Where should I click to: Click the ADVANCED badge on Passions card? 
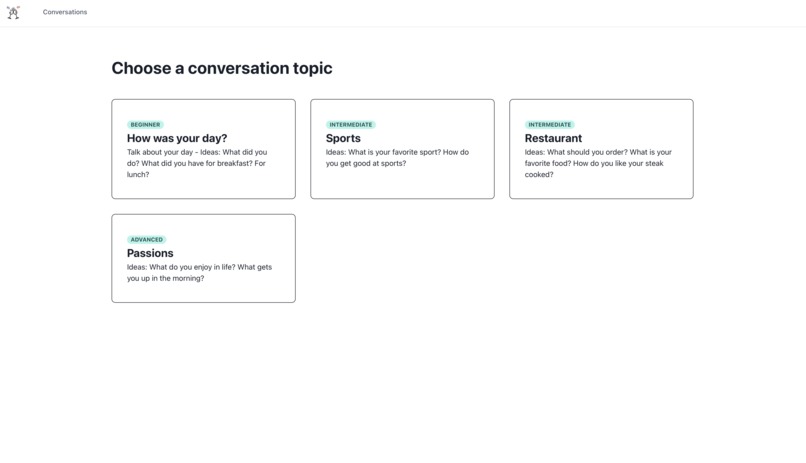coord(146,239)
